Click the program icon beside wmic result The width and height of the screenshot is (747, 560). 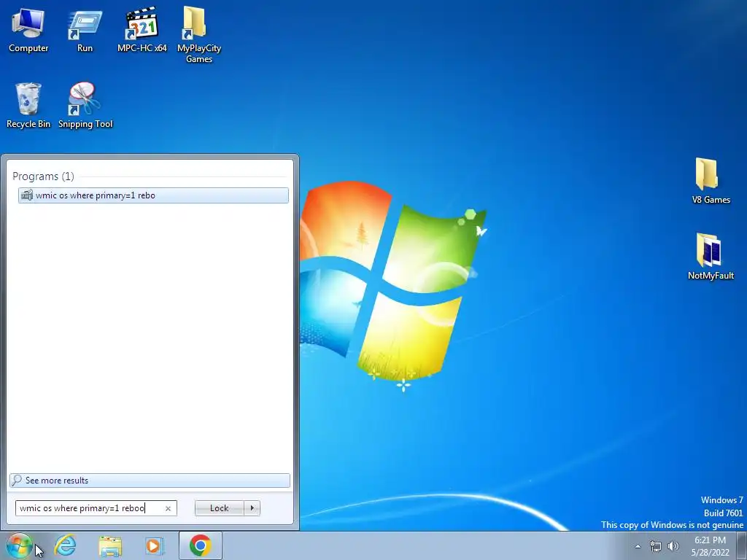(27, 195)
